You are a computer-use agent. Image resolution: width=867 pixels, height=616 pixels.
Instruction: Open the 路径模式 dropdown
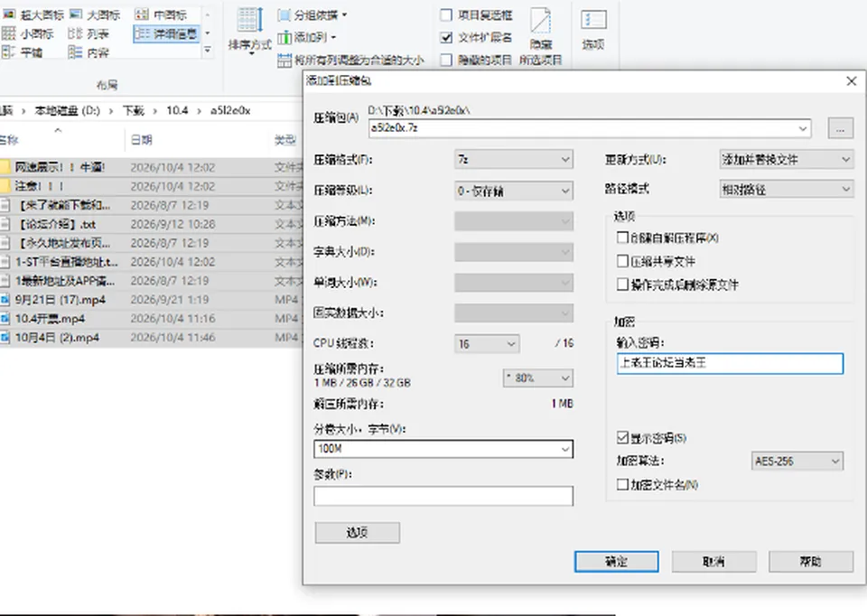coord(787,190)
